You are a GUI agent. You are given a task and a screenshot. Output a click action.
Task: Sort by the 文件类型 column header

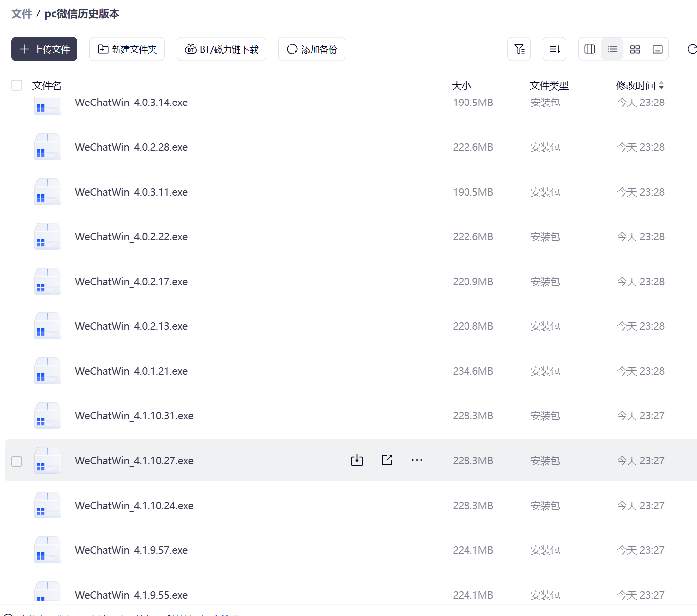(x=549, y=86)
